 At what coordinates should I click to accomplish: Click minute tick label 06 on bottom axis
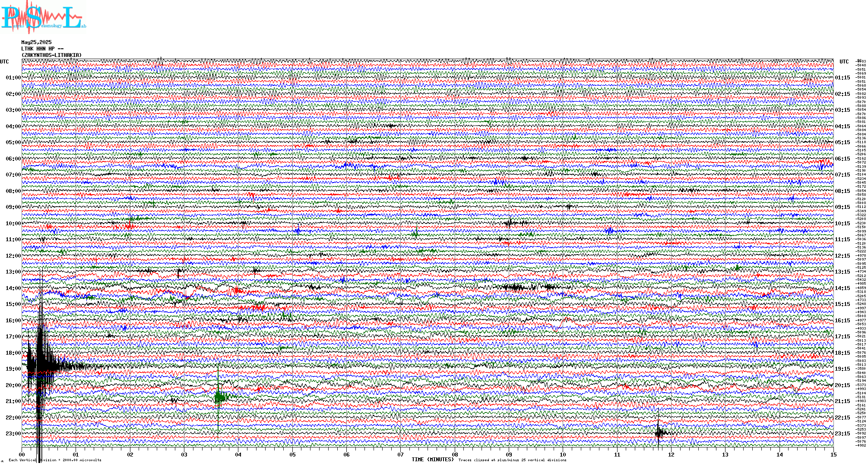(x=347, y=454)
